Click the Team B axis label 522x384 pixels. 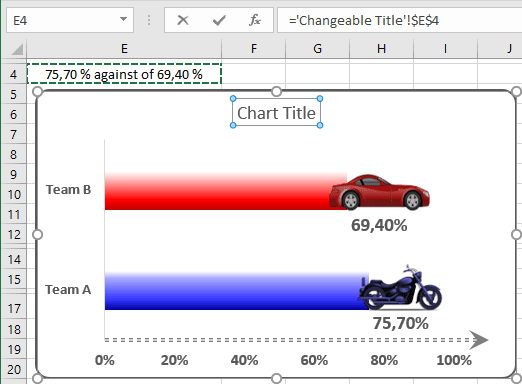pyautogui.click(x=68, y=190)
